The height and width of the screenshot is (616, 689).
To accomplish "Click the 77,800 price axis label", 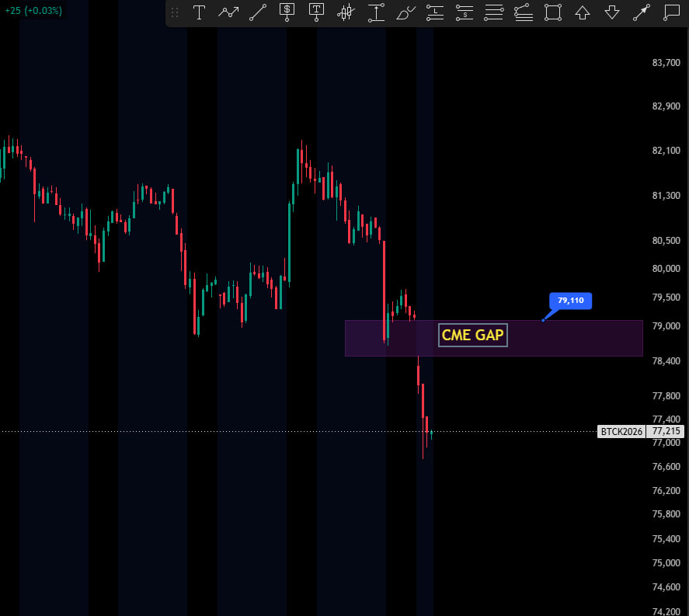I will [666, 396].
